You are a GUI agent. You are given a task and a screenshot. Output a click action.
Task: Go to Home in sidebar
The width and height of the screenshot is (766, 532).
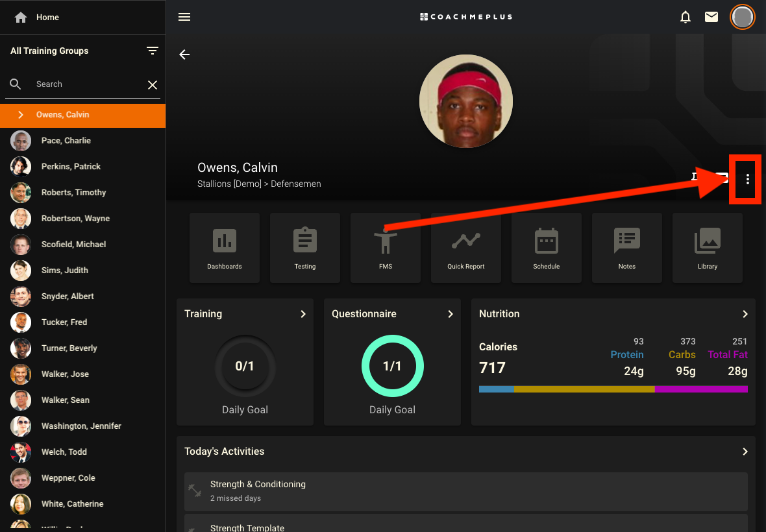pyautogui.click(x=47, y=18)
